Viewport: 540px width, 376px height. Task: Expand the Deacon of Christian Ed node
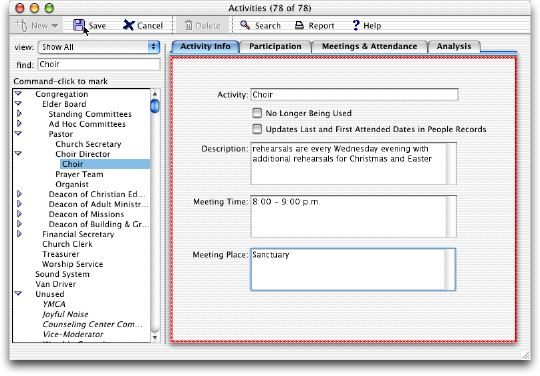click(x=19, y=194)
